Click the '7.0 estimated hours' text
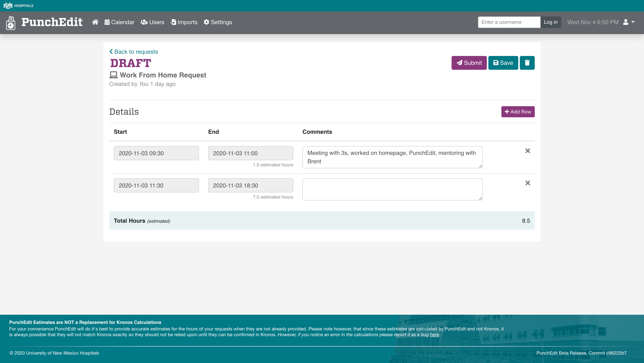The image size is (644, 363). pyautogui.click(x=273, y=197)
